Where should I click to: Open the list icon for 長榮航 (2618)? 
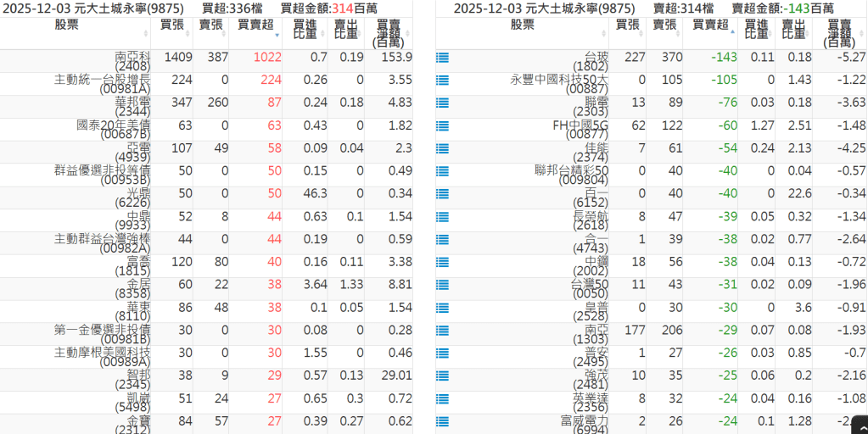pyautogui.click(x=442, y=217)
